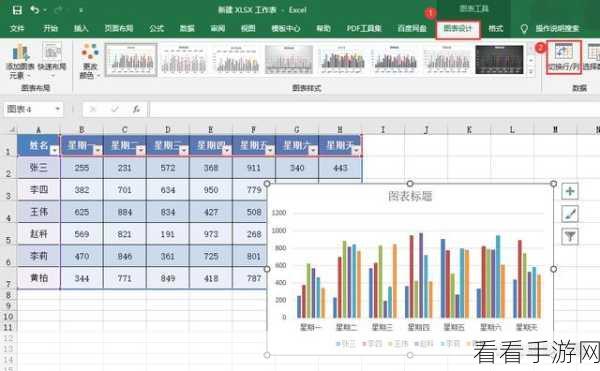Open the 星期六 column filter dropdown

point(313,151)
